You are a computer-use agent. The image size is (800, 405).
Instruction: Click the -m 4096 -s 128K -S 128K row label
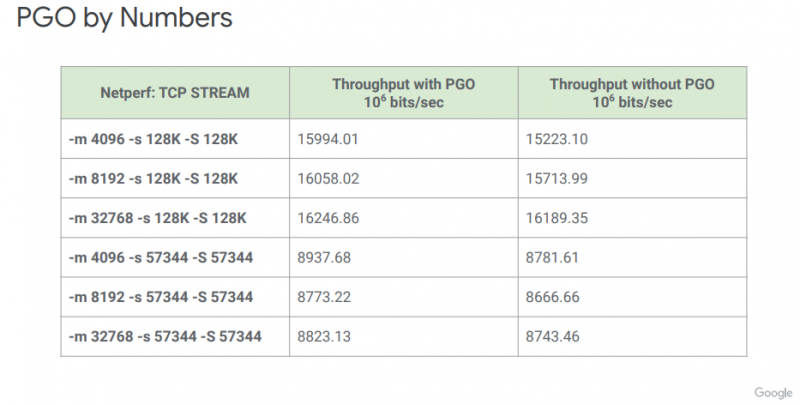pos(154,139)
